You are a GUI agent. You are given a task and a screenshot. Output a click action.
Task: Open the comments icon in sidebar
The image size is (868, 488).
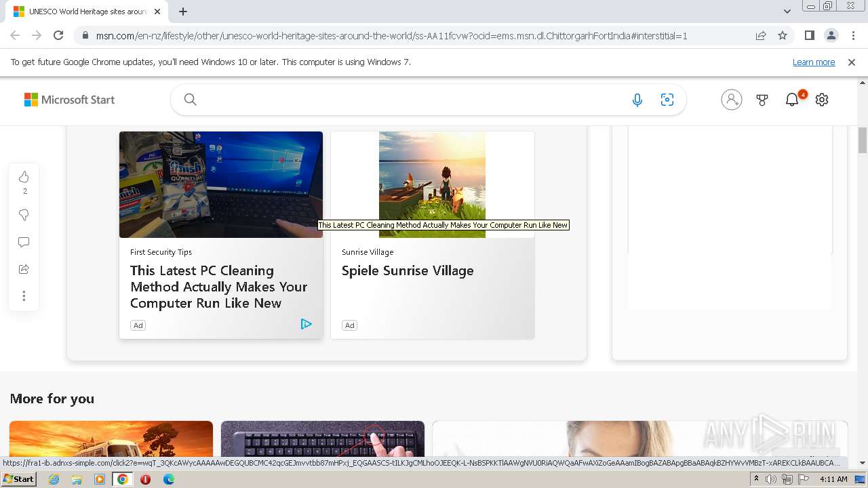[x=24, y=242]
